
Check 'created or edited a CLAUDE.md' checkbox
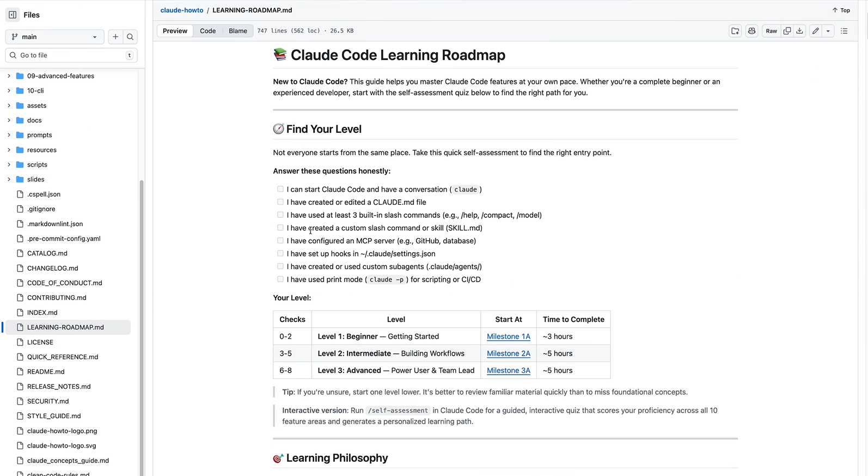point(280,202)
